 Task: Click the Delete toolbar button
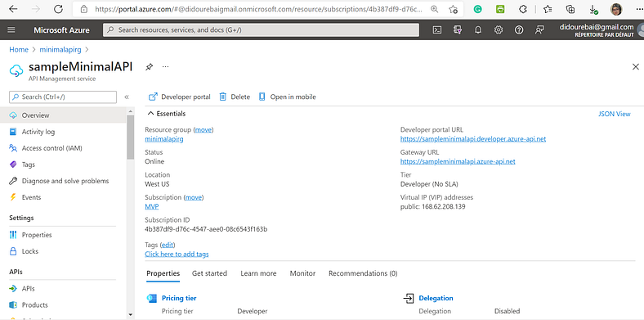coord(235,97)
